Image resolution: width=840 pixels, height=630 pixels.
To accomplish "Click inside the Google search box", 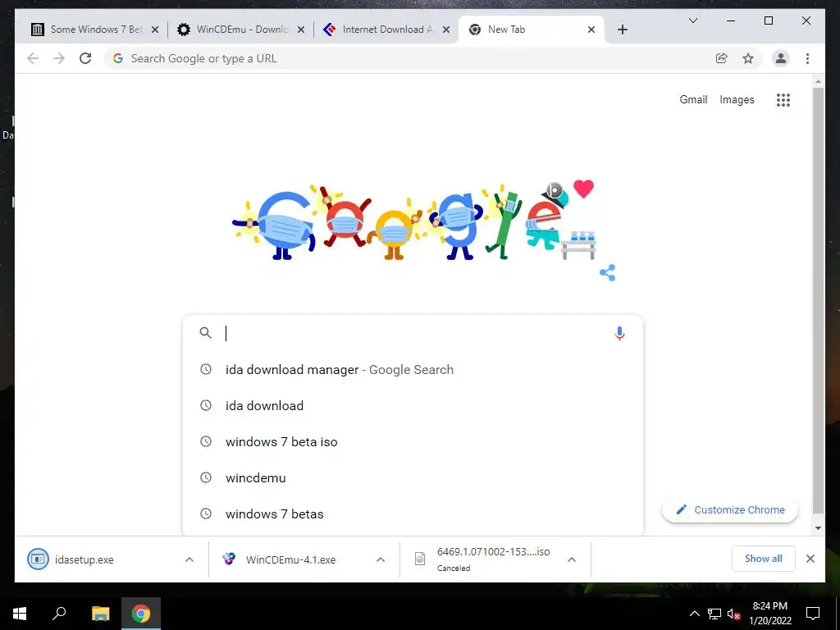I will [x=413, y=333].
